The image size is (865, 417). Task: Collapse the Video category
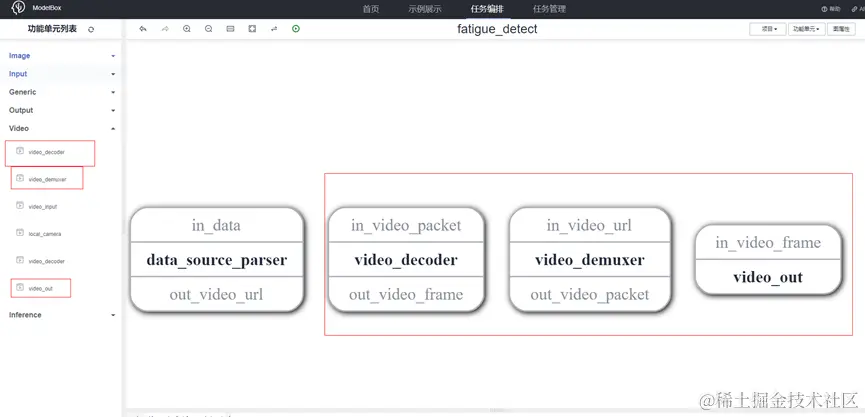tap(62, 129)
